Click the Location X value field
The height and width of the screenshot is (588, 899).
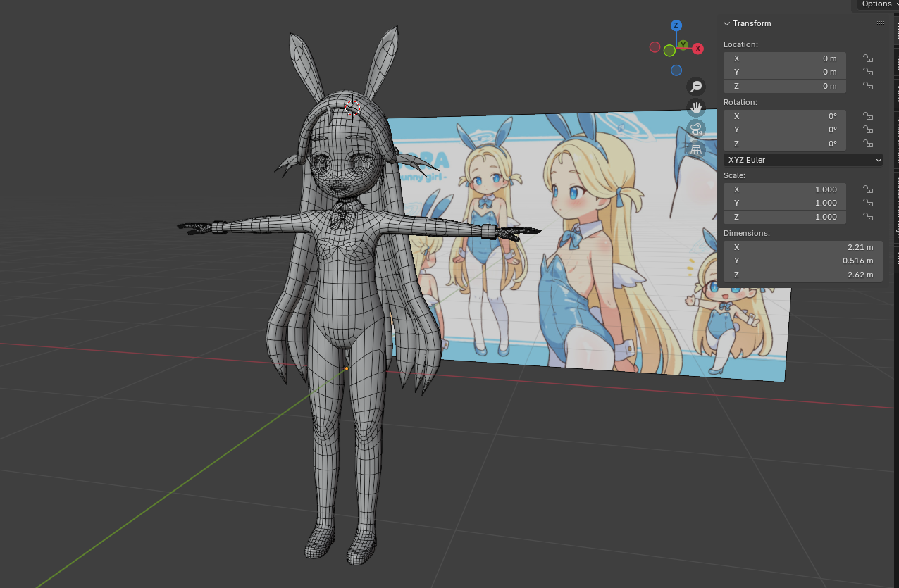point(785,58)
